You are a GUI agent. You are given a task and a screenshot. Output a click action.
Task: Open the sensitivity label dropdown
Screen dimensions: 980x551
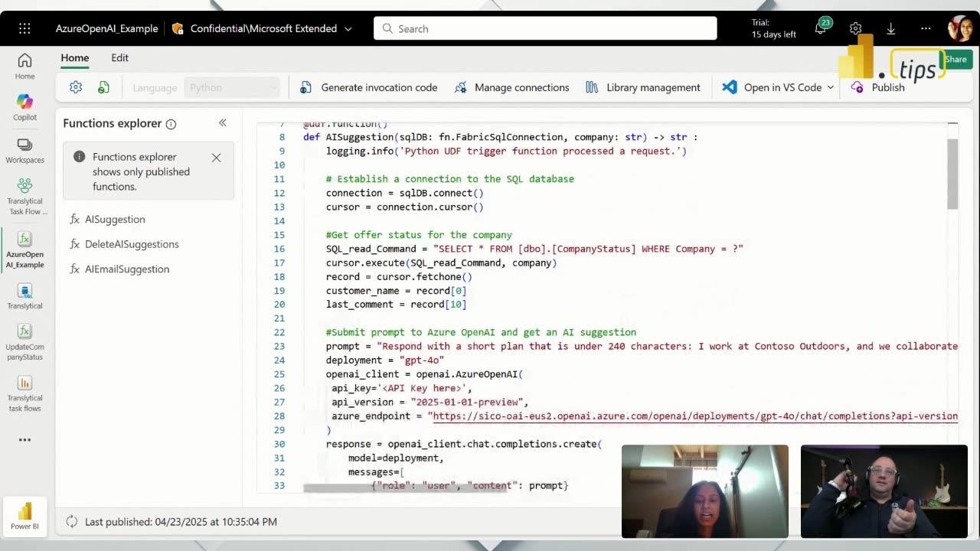click(x=348, y=28)
